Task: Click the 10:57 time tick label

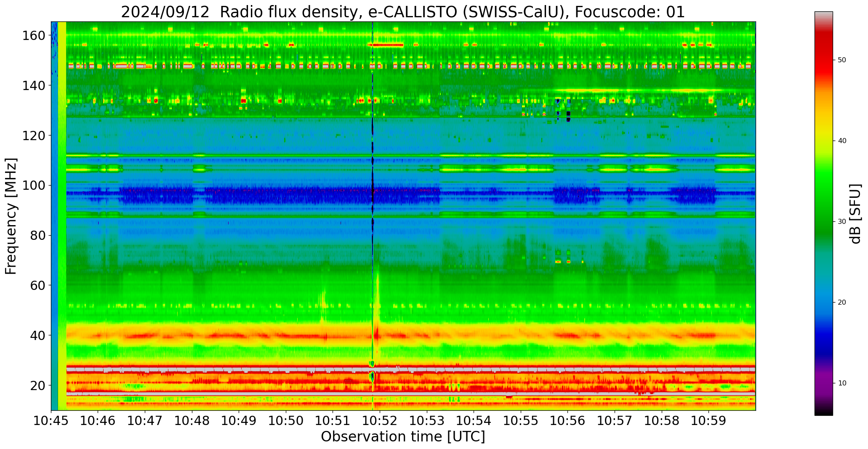Action: (x=615, y=420)
